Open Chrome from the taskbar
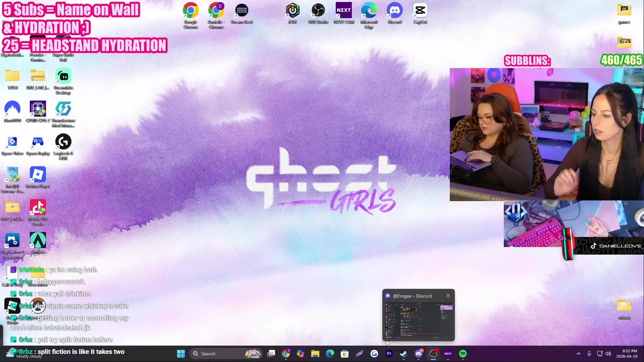 tap(286, 353)
